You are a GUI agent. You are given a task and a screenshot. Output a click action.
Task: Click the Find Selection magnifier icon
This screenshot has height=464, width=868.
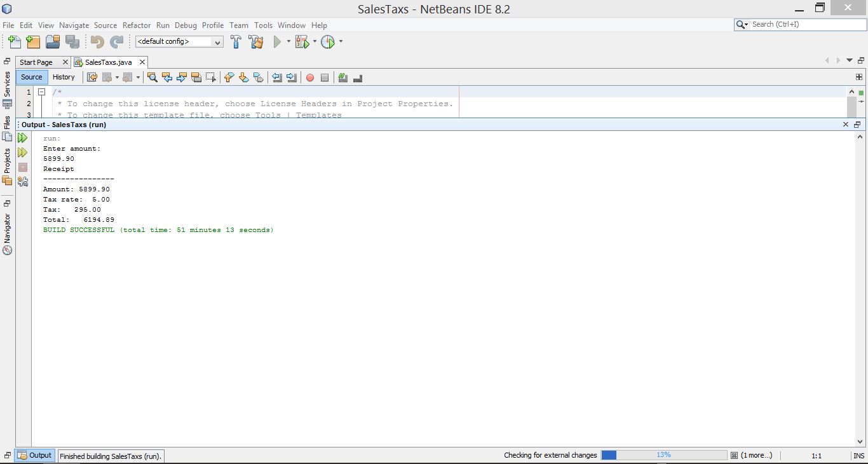tap(153, 78)
